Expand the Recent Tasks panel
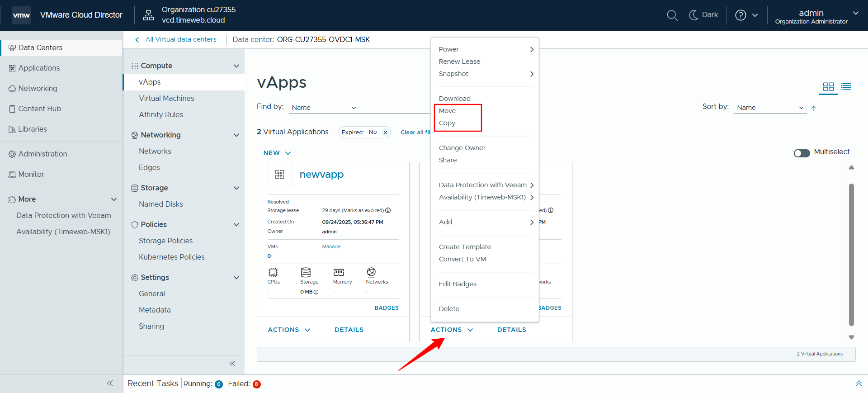Viewport: 868px width, 393px height. [x=859, y=383]
